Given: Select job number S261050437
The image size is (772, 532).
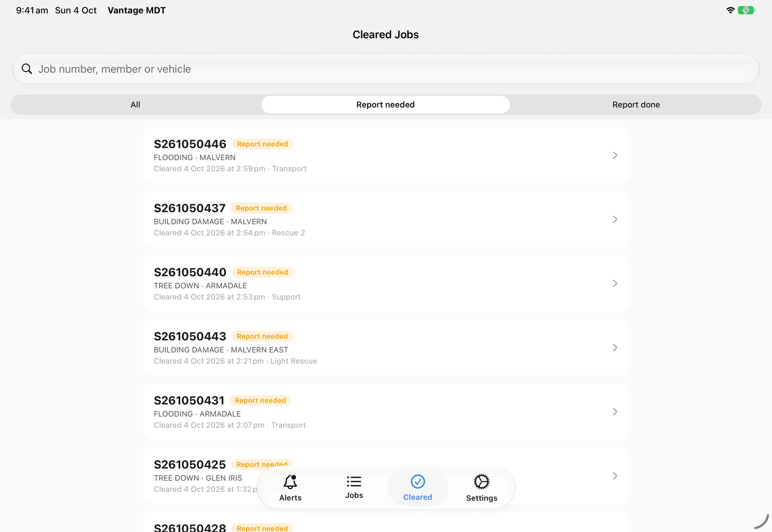Looking at the screenshot, I should pyautogui.click(x=190, y=208).
